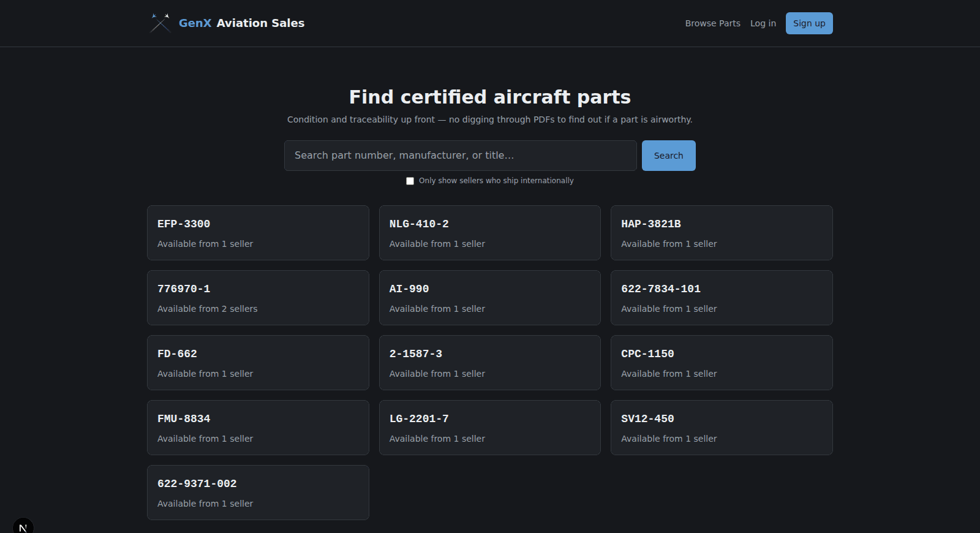The height and width of the screenshot is (533, 980).
Task: Open the FD-662 part card
Action: [258, 363]
